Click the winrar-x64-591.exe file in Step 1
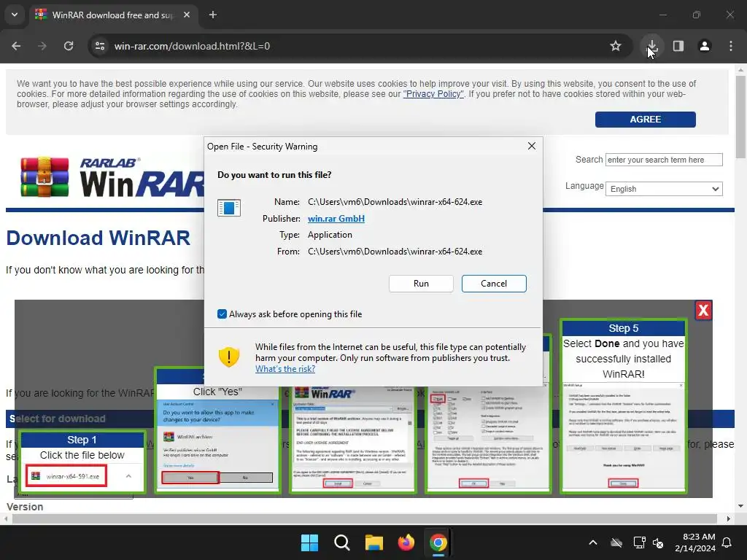 click(x=66, y=476)
